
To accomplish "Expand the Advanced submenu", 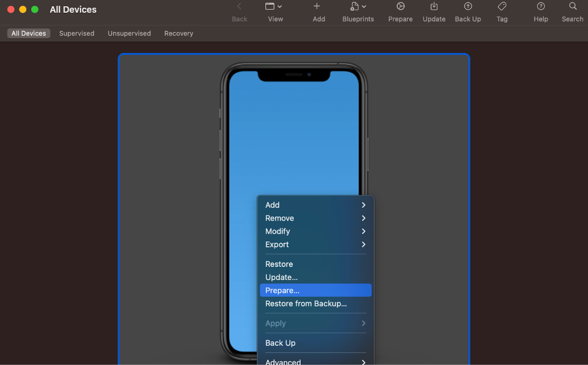I will tap(315, 361).
